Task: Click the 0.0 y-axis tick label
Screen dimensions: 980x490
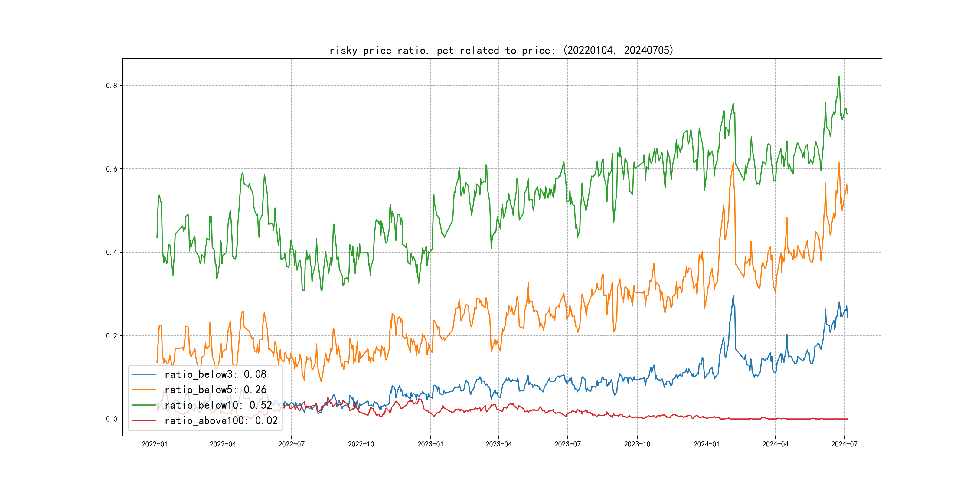Action: coord(112,419)
